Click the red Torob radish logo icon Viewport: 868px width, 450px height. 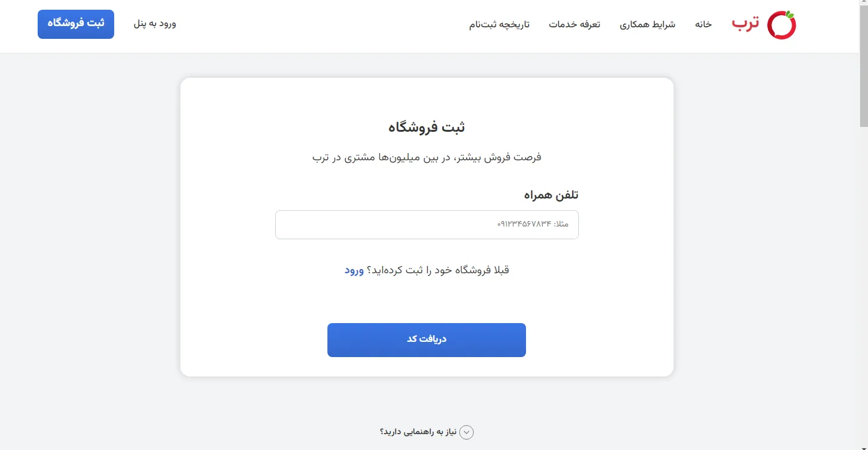pos(781,24)
